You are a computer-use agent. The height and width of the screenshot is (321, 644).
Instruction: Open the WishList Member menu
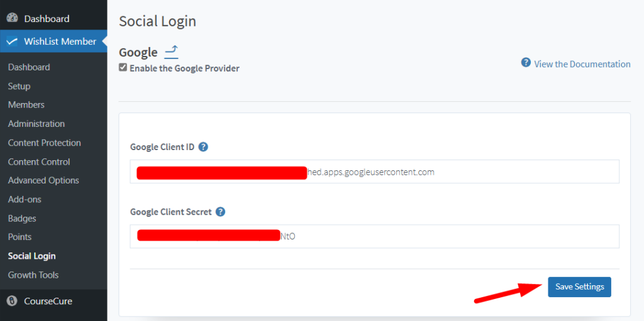pos(53,41)
